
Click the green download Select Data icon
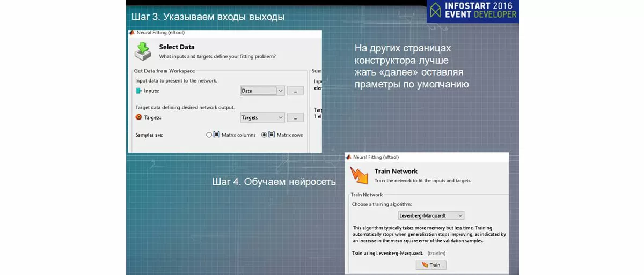pyautogui.click(x=142, y=51)
